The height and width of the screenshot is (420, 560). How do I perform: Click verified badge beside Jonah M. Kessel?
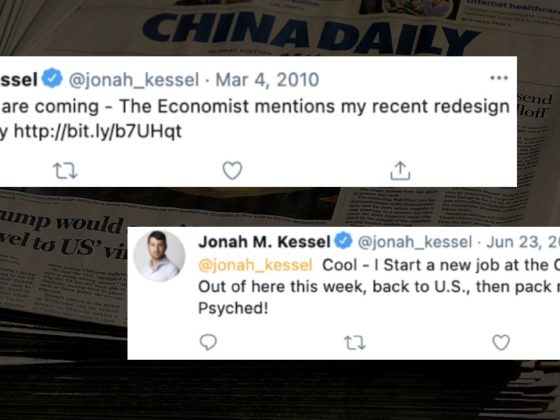tap(343, 241)
